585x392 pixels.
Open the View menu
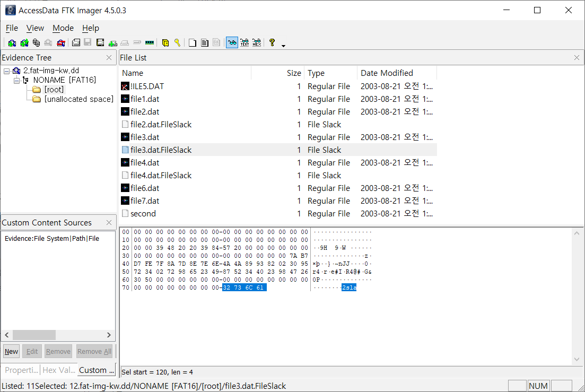click(x=35, y=28)
